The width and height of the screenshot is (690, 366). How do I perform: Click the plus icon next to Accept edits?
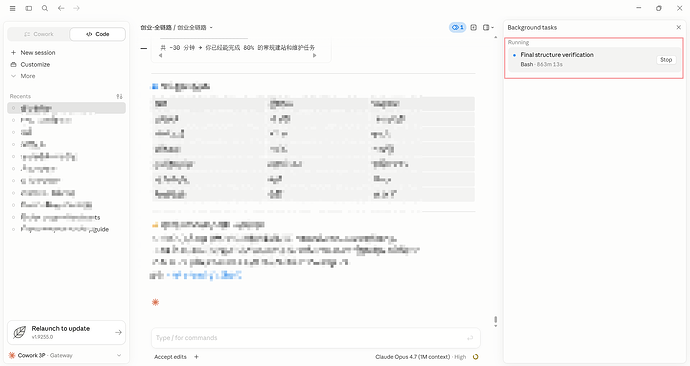[x=196, y=357]
